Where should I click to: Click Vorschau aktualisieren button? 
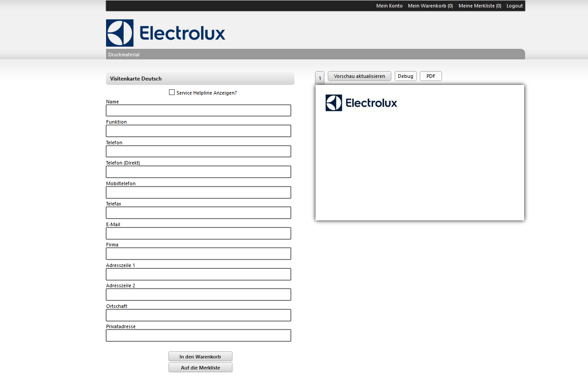(x=360, y=76)
